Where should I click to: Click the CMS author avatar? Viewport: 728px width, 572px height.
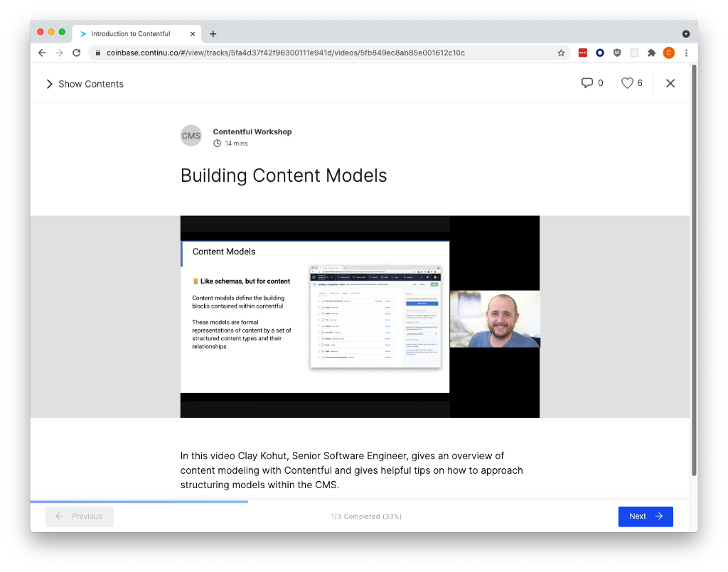click(x=191, y=136)
